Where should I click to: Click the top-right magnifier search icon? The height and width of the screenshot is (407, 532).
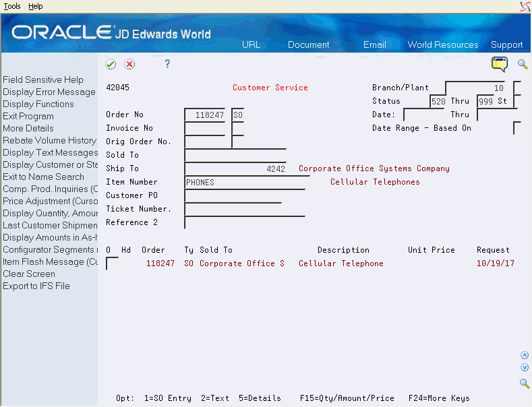coord(523,64)
